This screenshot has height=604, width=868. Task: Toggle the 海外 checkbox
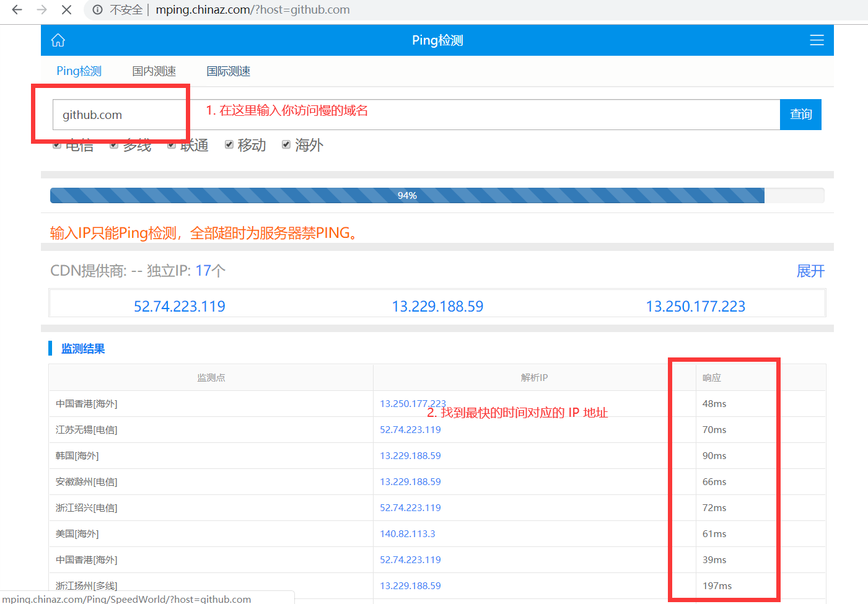(286, 144)
